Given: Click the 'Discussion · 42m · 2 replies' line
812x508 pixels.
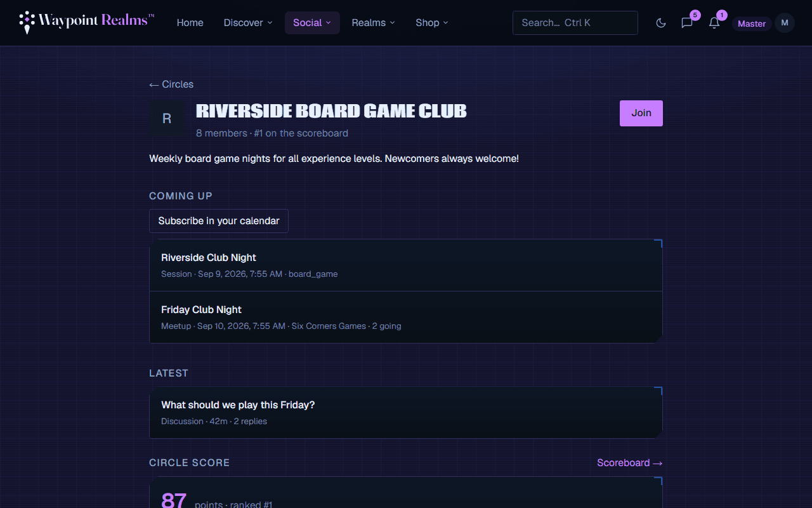Looking at the screenshot, I should click(214, 422).
